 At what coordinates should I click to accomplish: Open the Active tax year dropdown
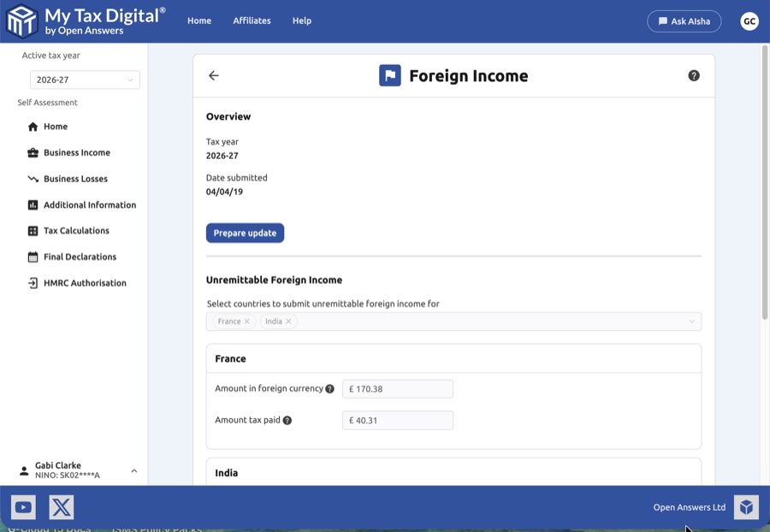pyautogui.click(x=85, y=80)
